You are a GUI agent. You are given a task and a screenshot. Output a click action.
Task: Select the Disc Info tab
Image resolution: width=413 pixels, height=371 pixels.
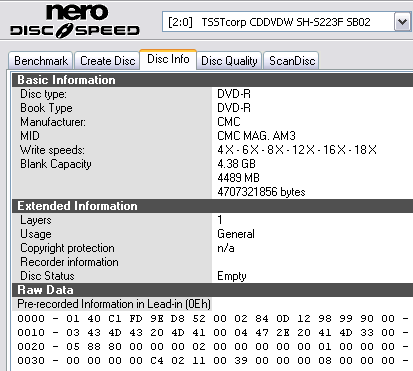click(168, 59)
